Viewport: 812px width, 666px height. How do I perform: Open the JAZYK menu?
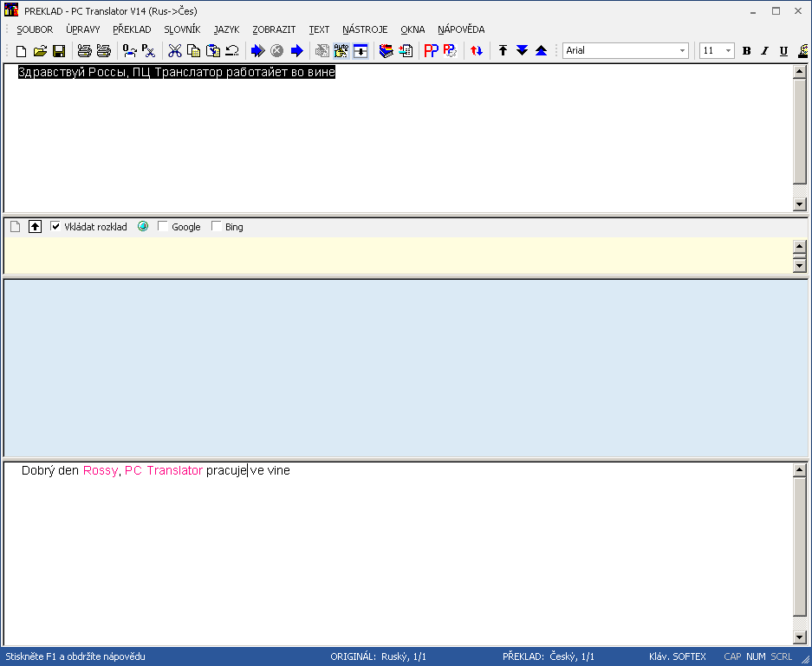(x=226, y=29)
